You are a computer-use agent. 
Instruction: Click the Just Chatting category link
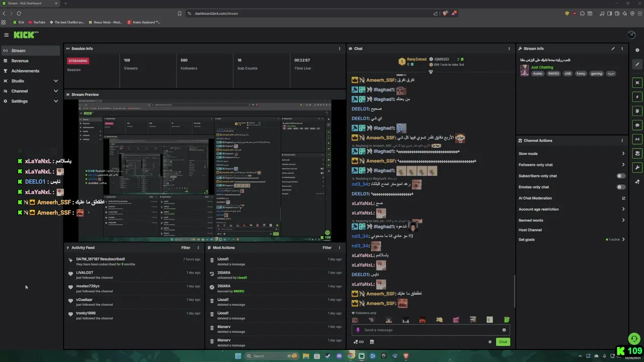pos(542,67)
